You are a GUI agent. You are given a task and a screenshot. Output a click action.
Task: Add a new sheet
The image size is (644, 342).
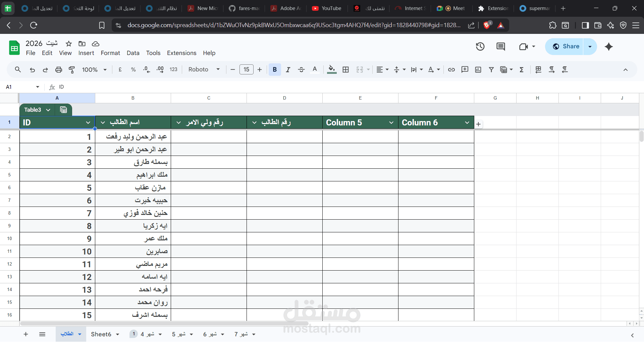(26, 334)
